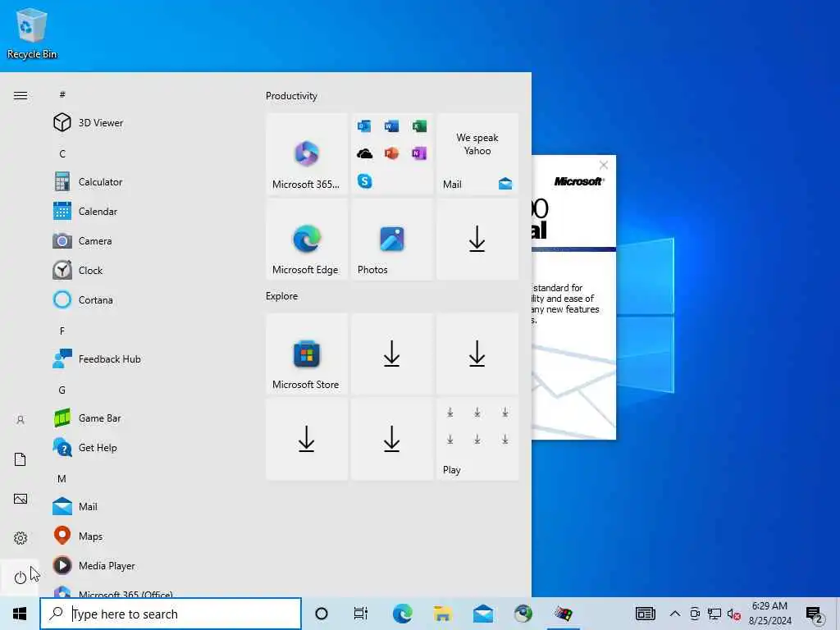
Task: Open the notification center icon
Action: tap(814, 614)
